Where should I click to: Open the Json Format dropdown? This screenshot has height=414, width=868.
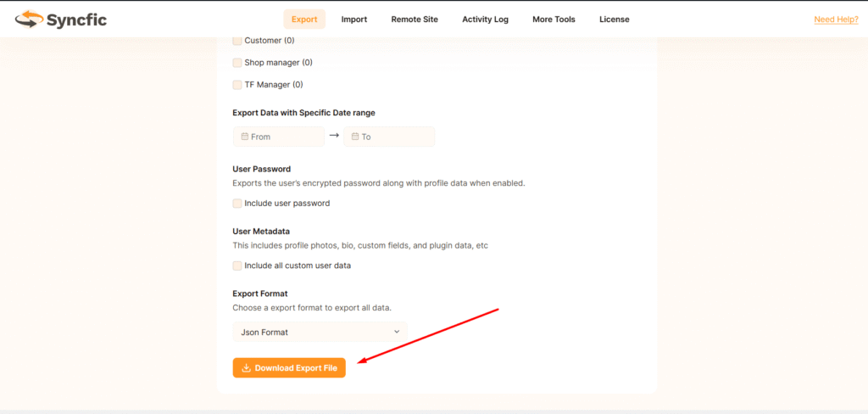coord(320,332)
